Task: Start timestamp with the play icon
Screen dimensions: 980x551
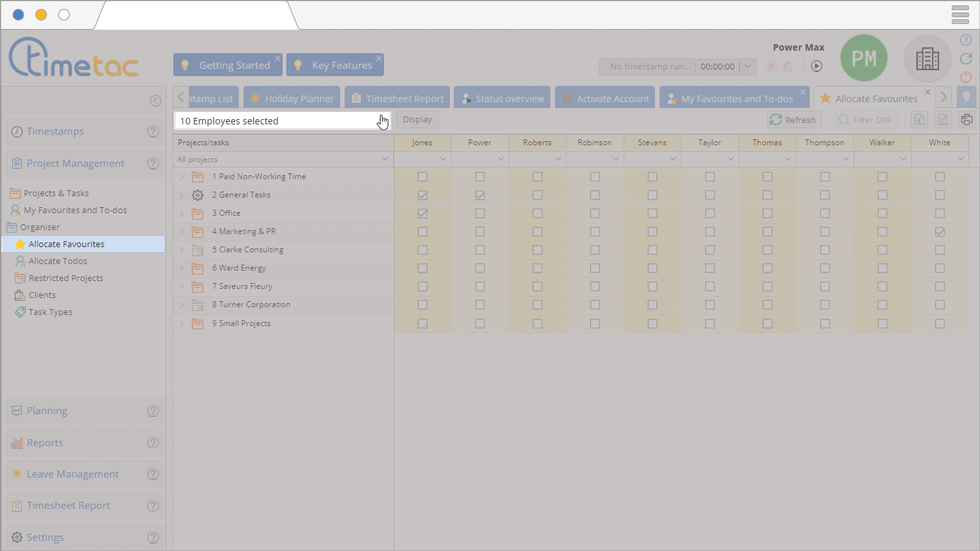Action: pyautogui.click(x=816, y=67)
